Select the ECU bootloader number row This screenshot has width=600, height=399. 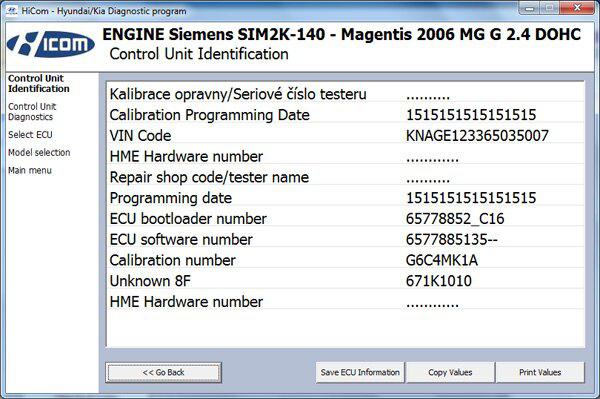point(346,219)
